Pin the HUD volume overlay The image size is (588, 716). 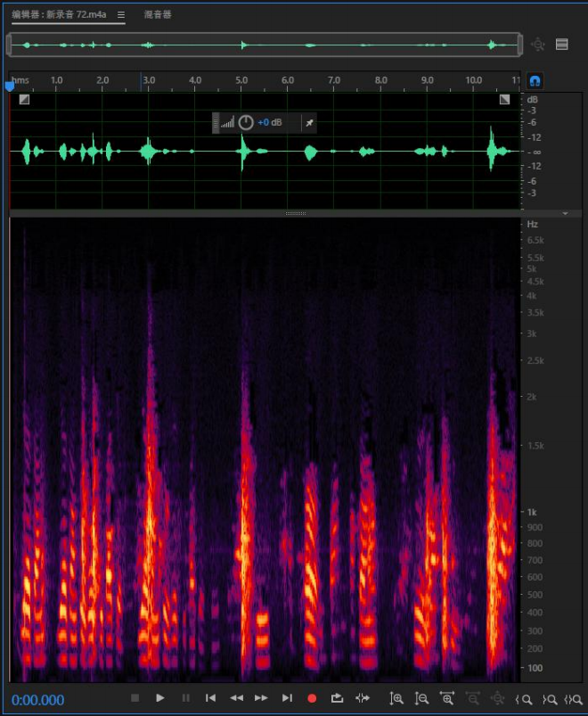pos(309,122)
